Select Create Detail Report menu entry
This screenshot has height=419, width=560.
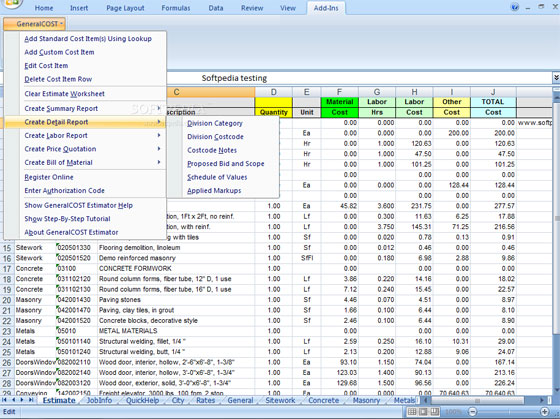pos(85,122)
